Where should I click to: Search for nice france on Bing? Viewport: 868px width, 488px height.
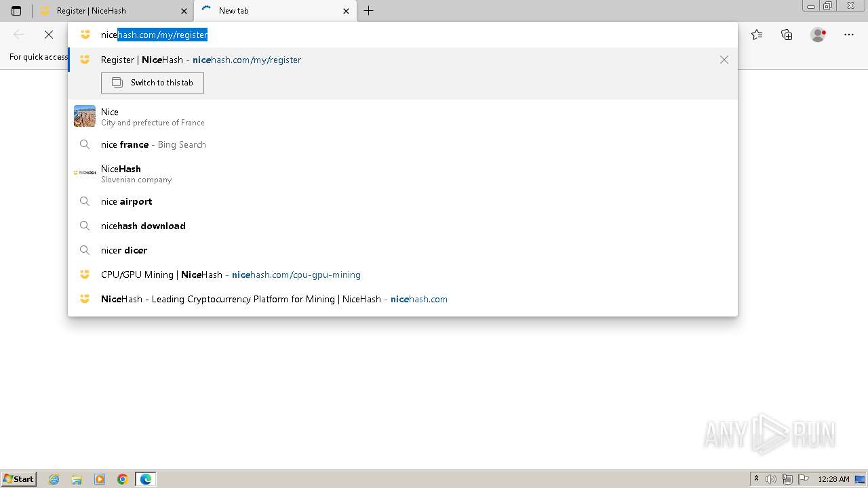tap(403, 144)
